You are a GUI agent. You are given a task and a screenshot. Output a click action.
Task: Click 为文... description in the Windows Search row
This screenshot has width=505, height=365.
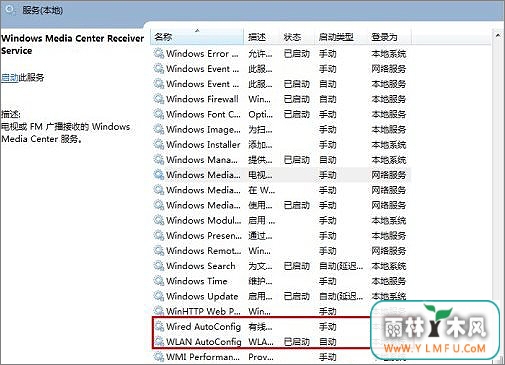[x=260, y=266]
